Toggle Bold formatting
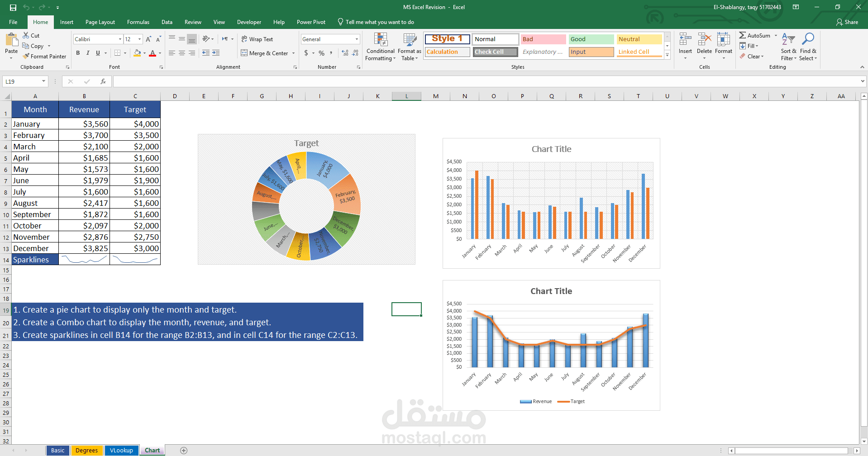Screen dimensions: 868x456 78,53
